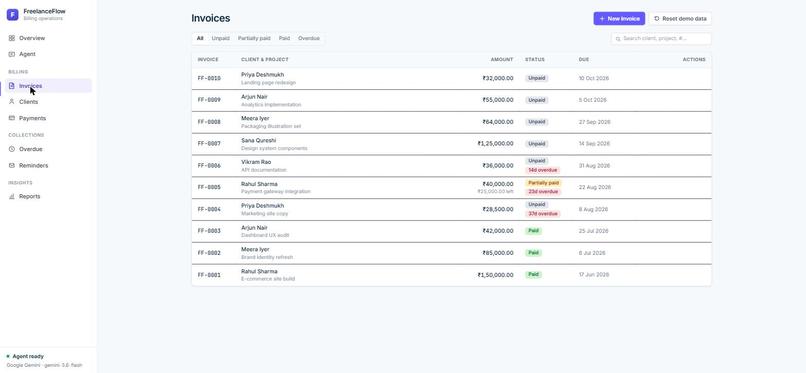This screenshot has width=806, height=373.
Task: Click Reset demo data button
Action: (x=680, y=18)
